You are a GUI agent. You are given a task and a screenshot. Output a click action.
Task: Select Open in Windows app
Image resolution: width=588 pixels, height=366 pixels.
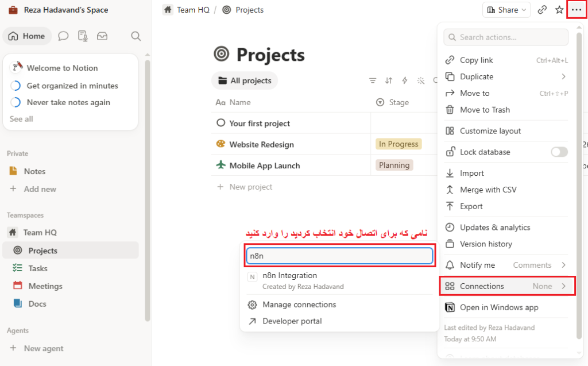(506, 307)
